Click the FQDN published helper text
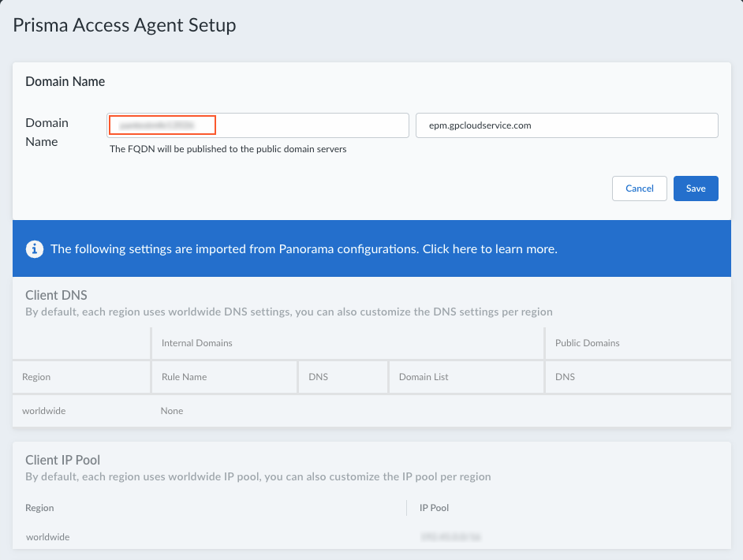Image resolution: width=743 pixels, height=560 pixels. [228, 148]
